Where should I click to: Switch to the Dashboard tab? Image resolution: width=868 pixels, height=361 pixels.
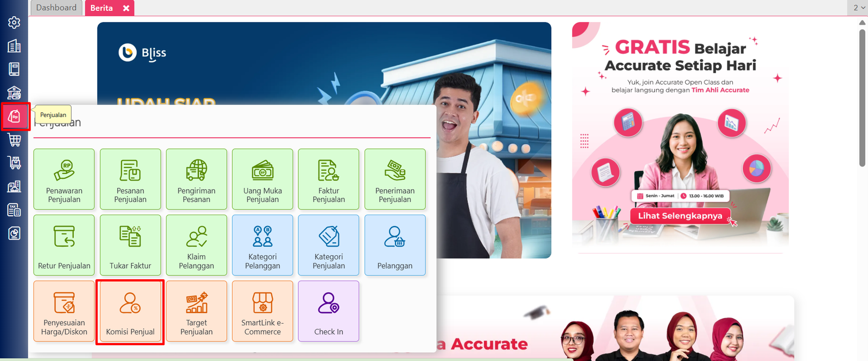56,8
